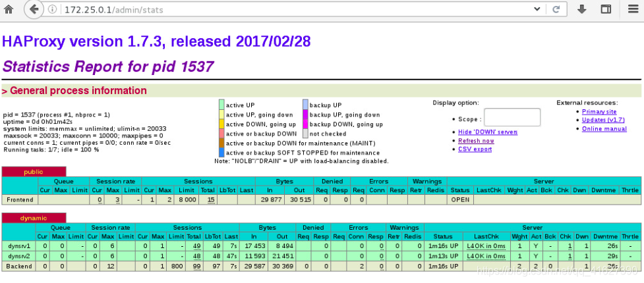Click the 'backup UP' blue legend swatch
Image resolution: width=644 pixels, height=283 pixels.
(x=306, y=105)
